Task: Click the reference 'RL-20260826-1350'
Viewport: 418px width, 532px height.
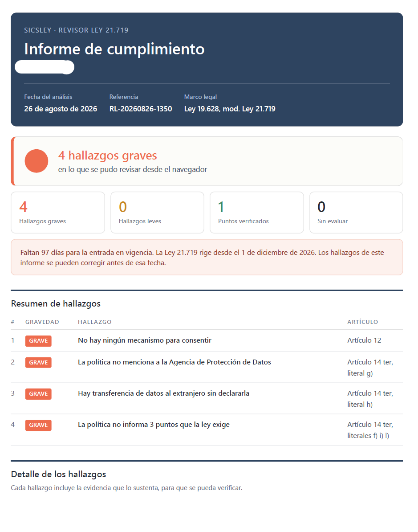Action: point(141,109)
